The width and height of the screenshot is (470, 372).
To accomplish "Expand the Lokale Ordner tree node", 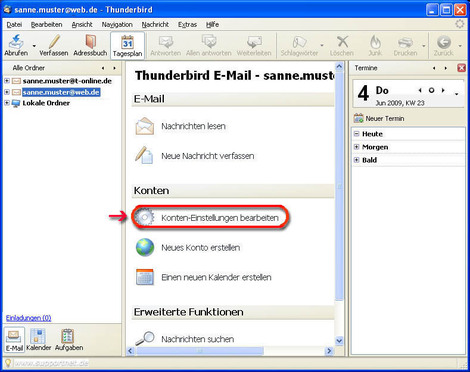I will (7, 103).
